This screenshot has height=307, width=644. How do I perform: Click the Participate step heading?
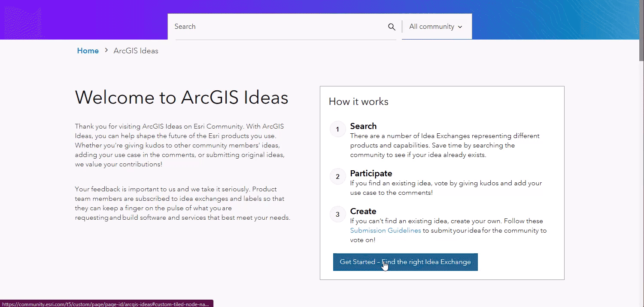[371, 173]
